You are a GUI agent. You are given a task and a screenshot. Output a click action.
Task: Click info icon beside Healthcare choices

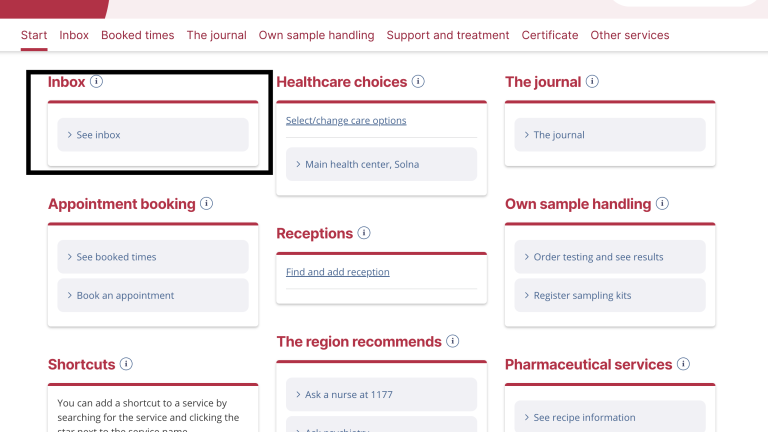pyautogui.click(x=418, y=81)
